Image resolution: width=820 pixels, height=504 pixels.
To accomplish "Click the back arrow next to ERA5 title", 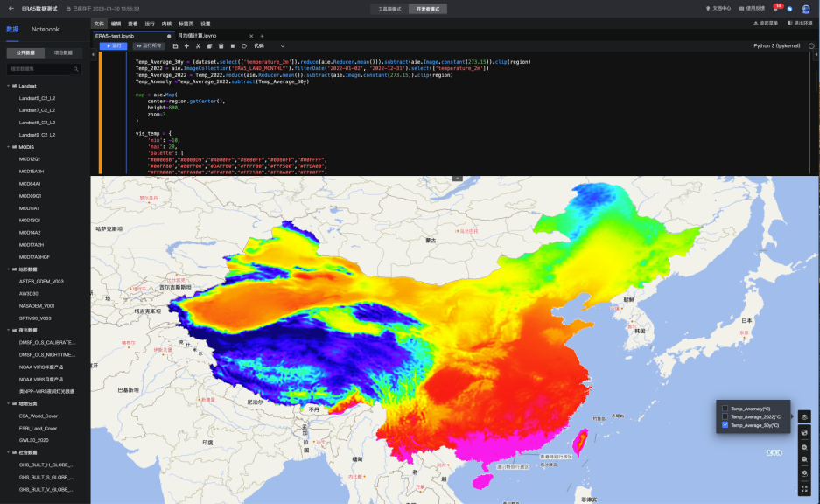I will coord(10,8).
